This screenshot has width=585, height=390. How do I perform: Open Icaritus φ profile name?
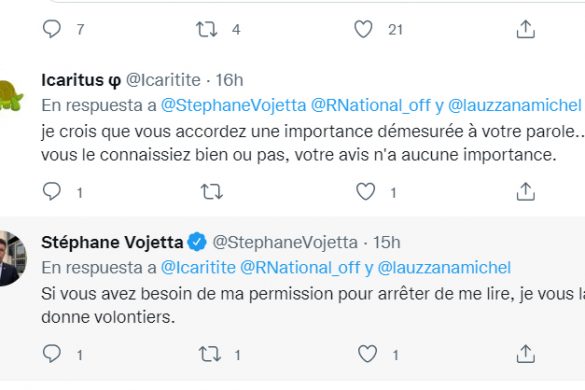81,80
